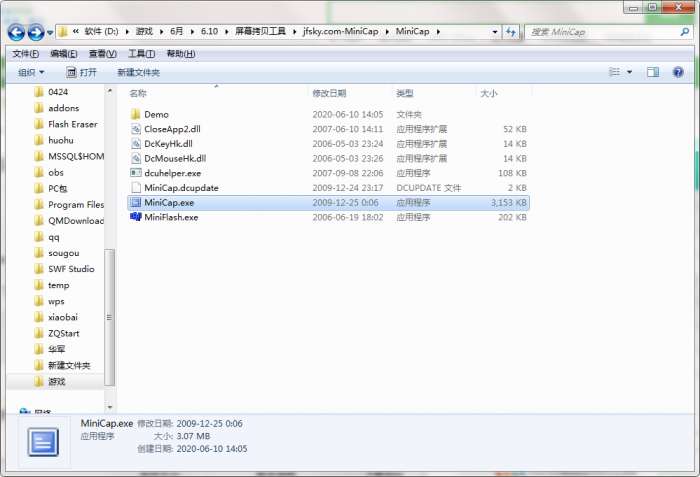Click the search magnifier icon

pyautogui.click(x=684, y=32)
